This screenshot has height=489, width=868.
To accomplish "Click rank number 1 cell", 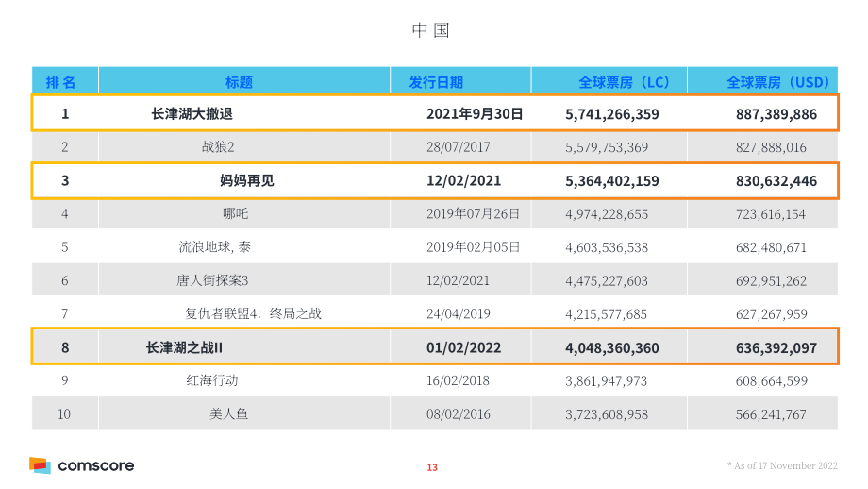I will pyautogui.click(x=65, y=114).
